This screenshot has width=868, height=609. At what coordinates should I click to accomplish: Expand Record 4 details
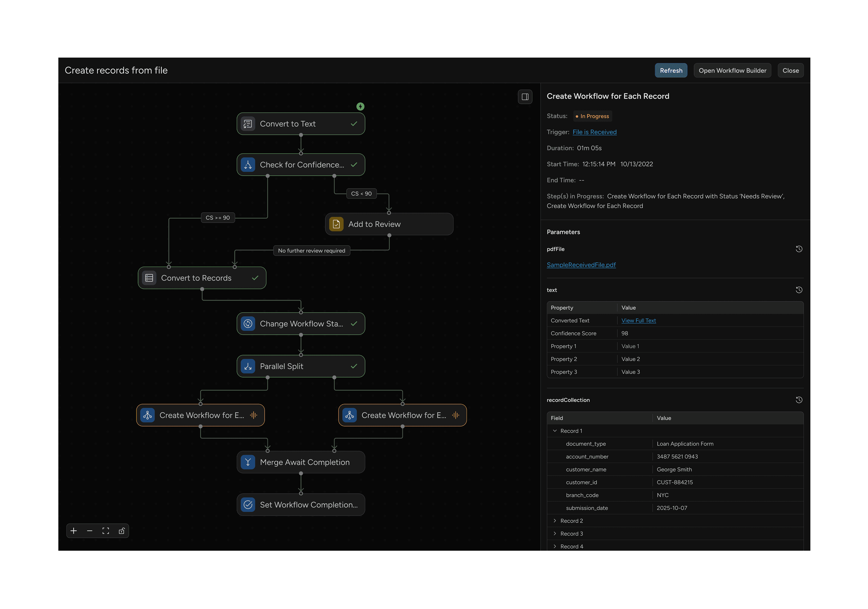(555, 546)
